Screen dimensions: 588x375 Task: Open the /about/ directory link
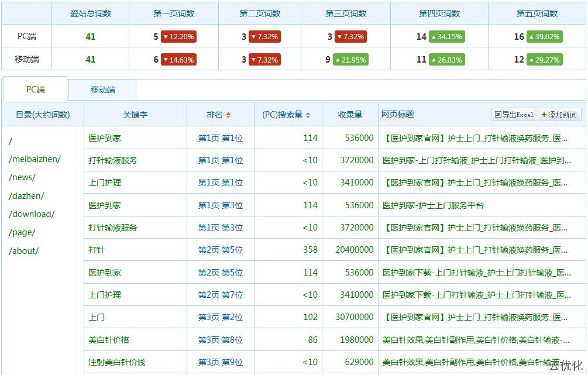tap(24, 251)
